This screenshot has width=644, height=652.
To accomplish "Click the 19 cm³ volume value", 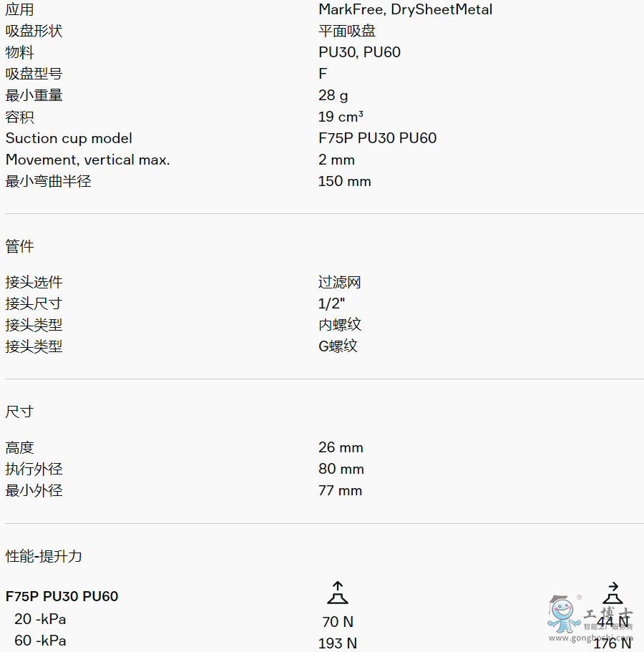I will click(341, 117).
